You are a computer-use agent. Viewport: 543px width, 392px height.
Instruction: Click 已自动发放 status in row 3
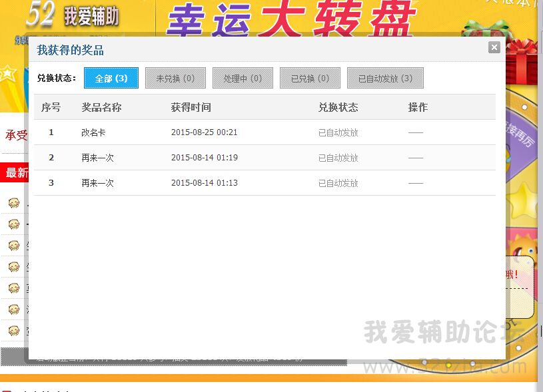[338, 183]
